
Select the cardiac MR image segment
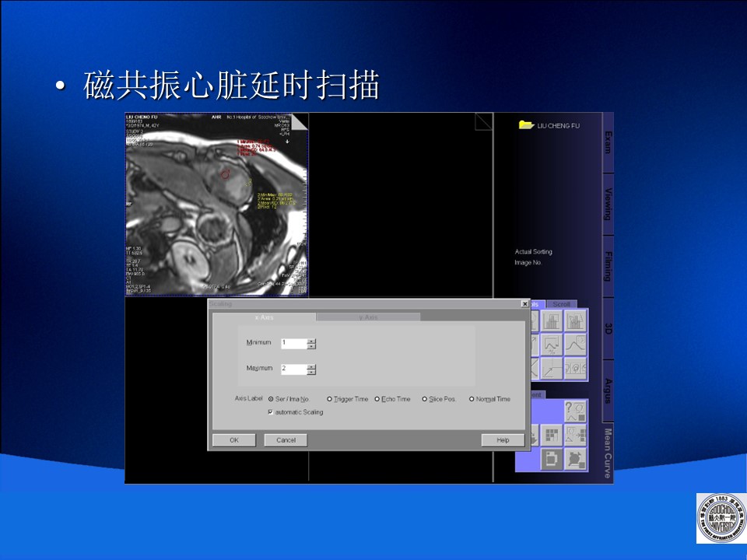(217, 205)
